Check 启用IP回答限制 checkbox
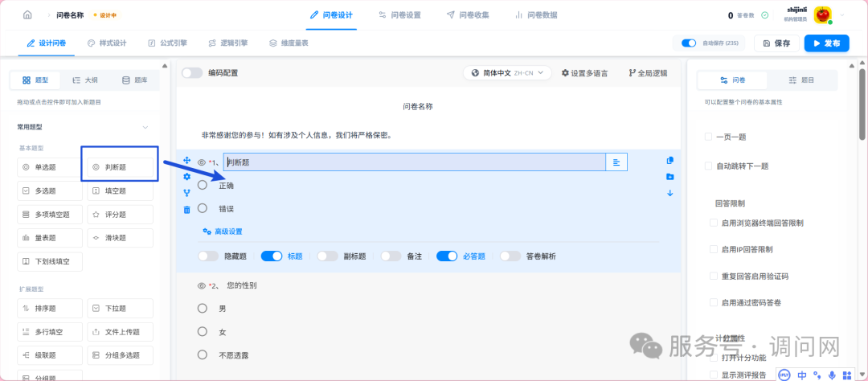Viewport: 868px width, 381px height. click(714, 249)
